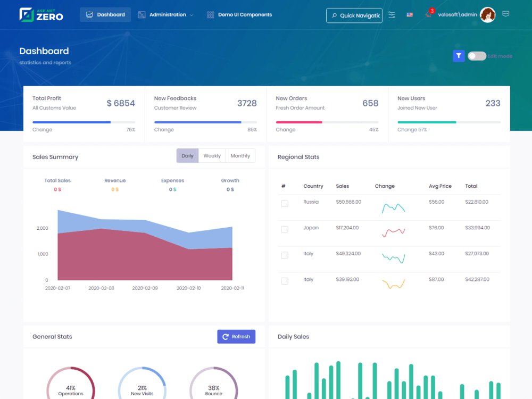
Task: Click Russia change sparkline chart
Action: (x=394, y=207)
